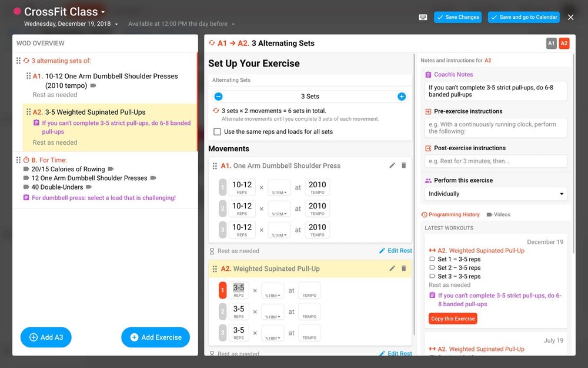This screenshot has height=368, width=588.
Task: Select 'B. For Time:' exercise in overview
Action: coord(49,160)
